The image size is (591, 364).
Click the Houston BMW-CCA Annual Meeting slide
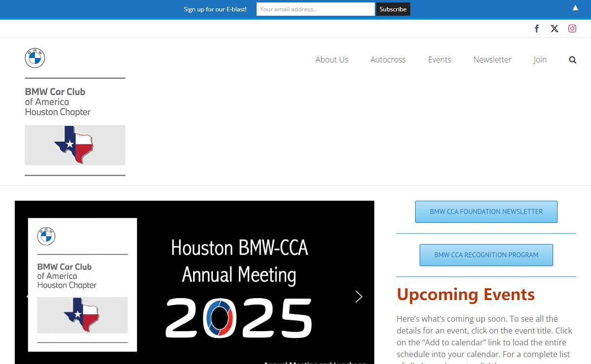(195, 282)
